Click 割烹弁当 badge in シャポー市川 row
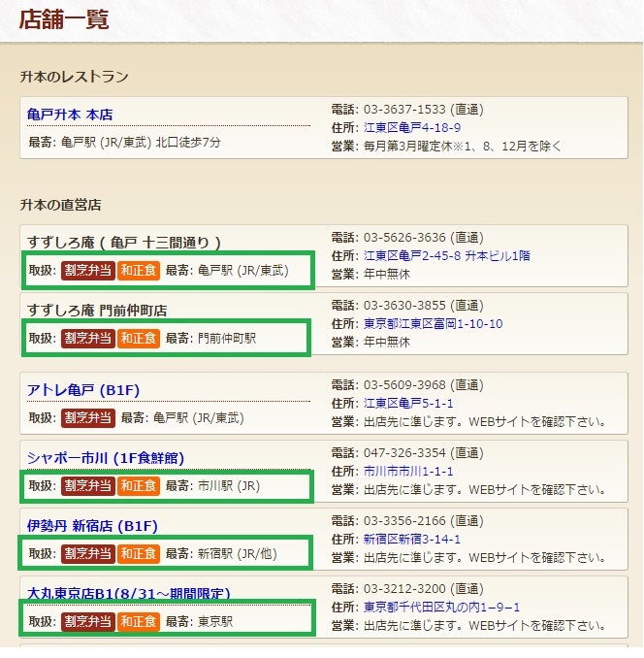644x658 pixels. (88, 486)
